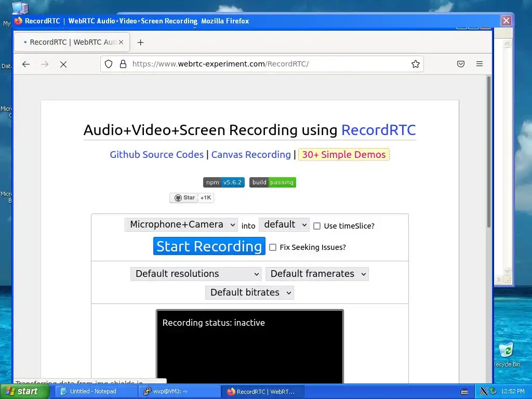This screenshot has width=532, height=399.
Task: Click down arrow on background window scrollbar
Action: 507,271
